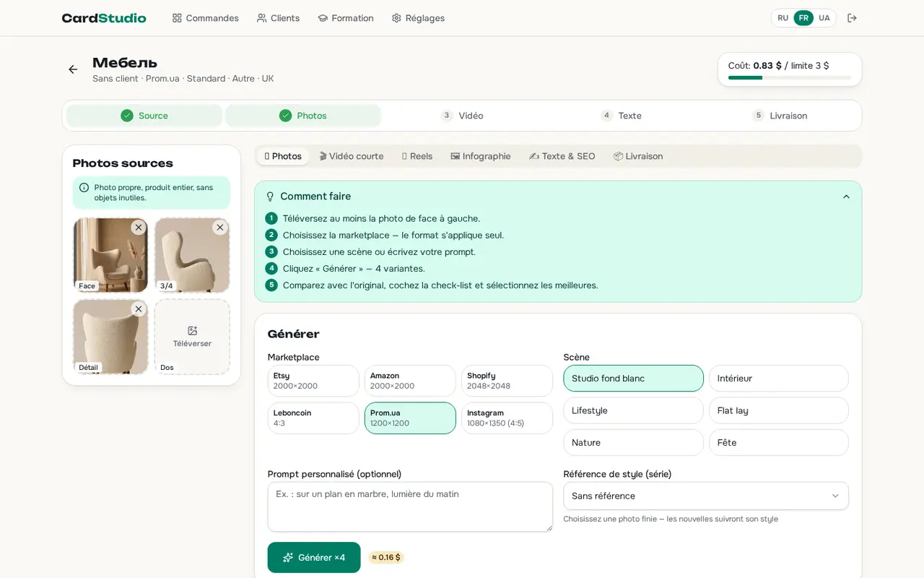Screen dimensions: 924x578
Task: Click the Générer ×4 button
Action: tap(314, 558)
